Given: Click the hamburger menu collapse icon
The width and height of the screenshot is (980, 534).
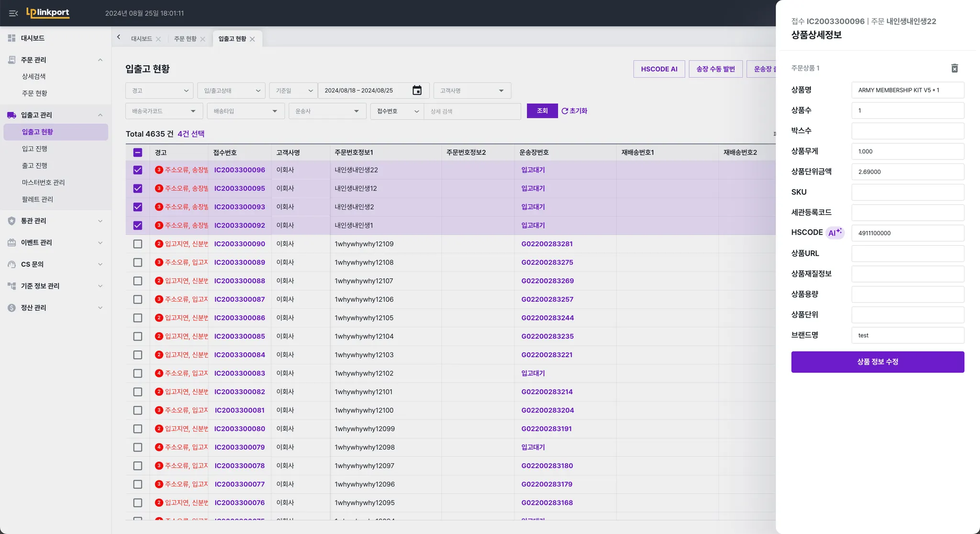Looking at the screenshot, I should [x=13, y=13].
